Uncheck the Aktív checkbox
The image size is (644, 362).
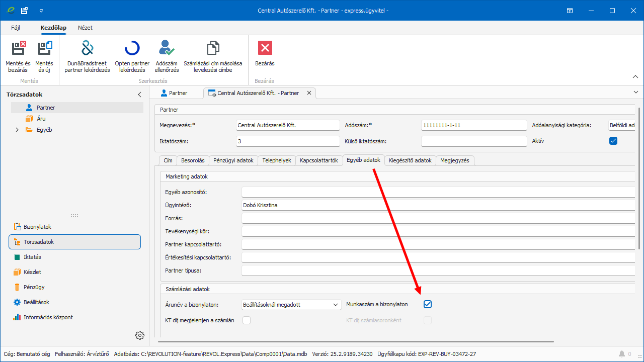[x=613, y=141]
